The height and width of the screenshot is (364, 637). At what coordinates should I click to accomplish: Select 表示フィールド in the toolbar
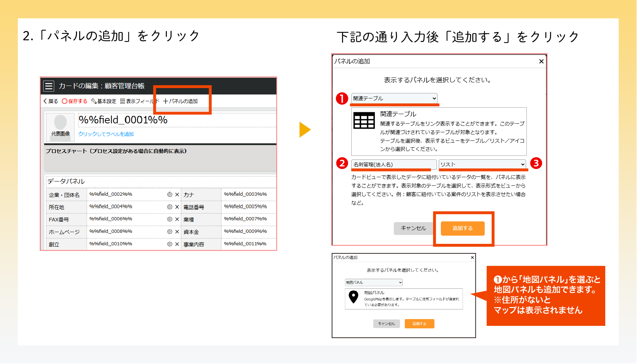coord(139,101)
